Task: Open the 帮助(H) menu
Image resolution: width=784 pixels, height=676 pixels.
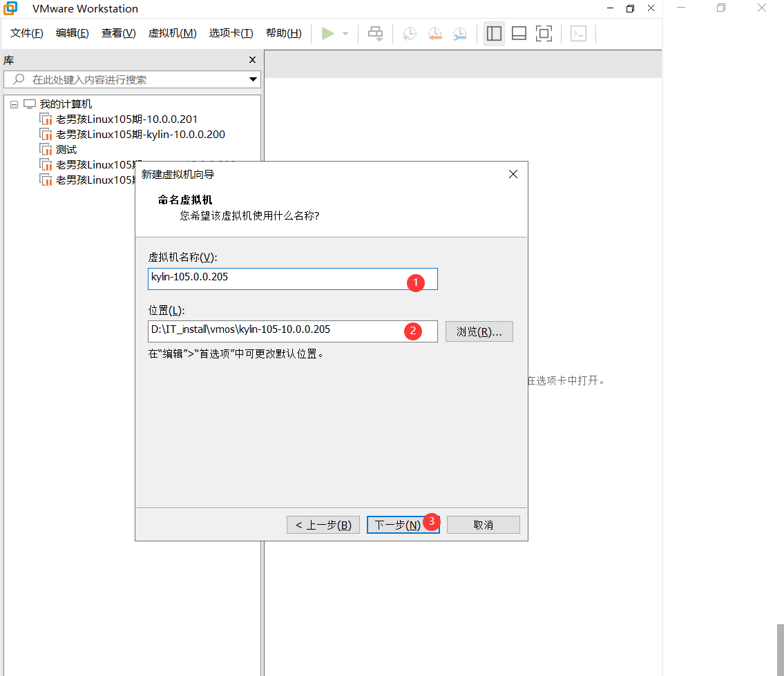Action: (x=283, y=34)
